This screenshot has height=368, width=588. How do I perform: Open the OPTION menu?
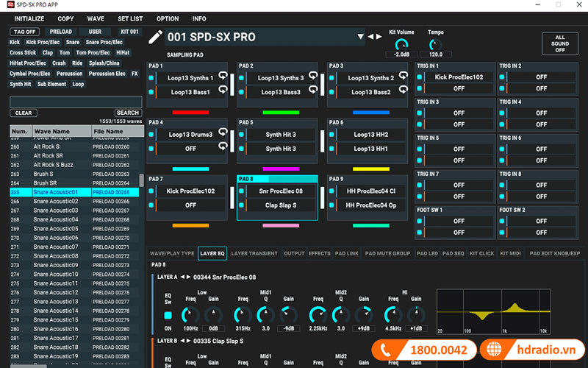click(168, 19)
